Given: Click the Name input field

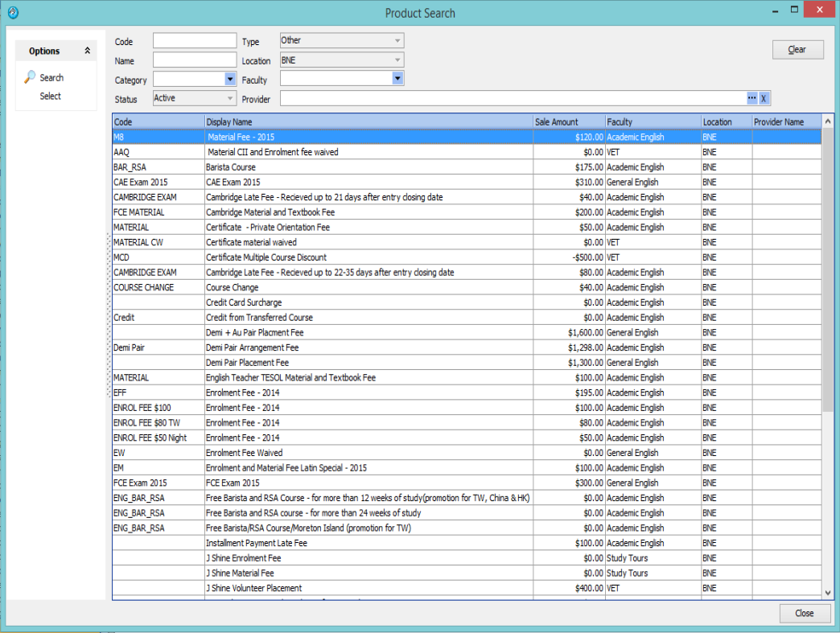Looking at the screenshot, I should [x=195, y=60].
